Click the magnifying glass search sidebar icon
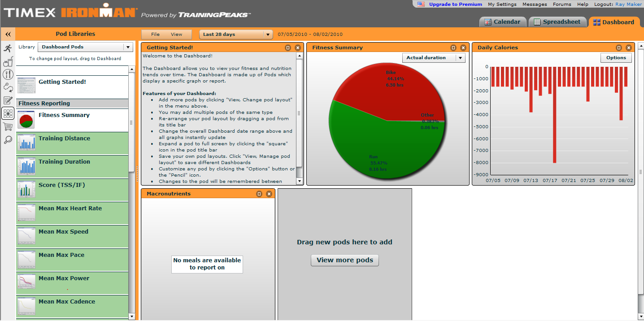The image size is (644, 321). coord(8,140)
